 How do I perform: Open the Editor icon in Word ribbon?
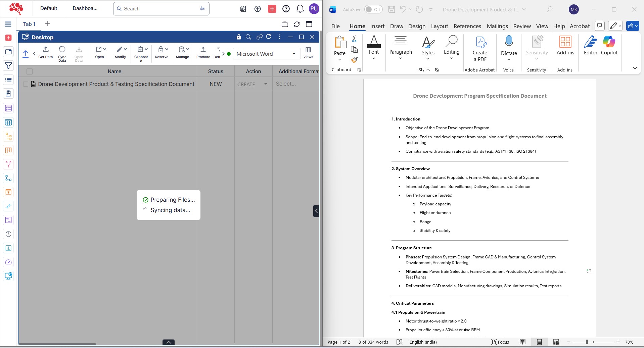tap(590, 42)
